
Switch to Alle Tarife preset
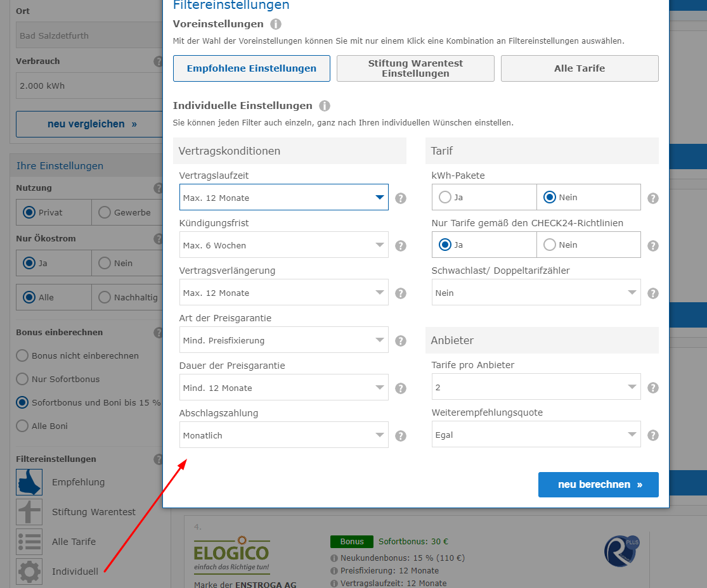coord(580,68)
